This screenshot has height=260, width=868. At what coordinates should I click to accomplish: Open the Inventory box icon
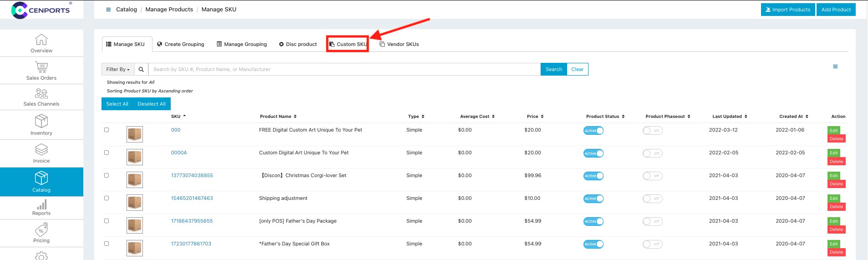tap(41, 121)
